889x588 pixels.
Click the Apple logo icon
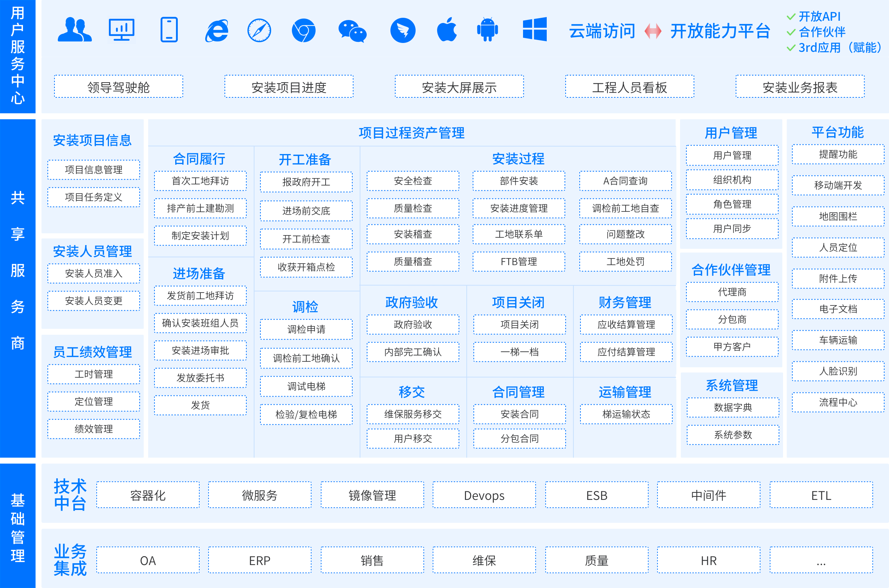447,29
